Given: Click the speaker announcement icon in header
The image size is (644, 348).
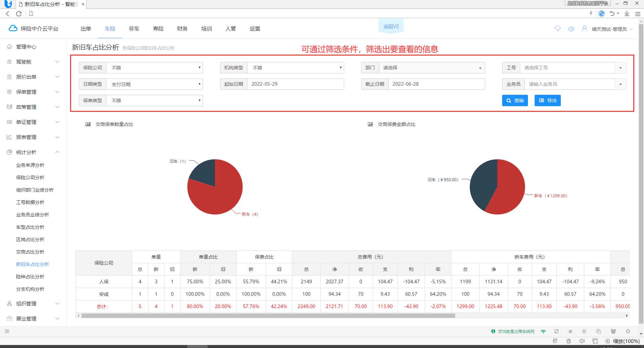Looking at the screenshot, I should click(571, 29).
